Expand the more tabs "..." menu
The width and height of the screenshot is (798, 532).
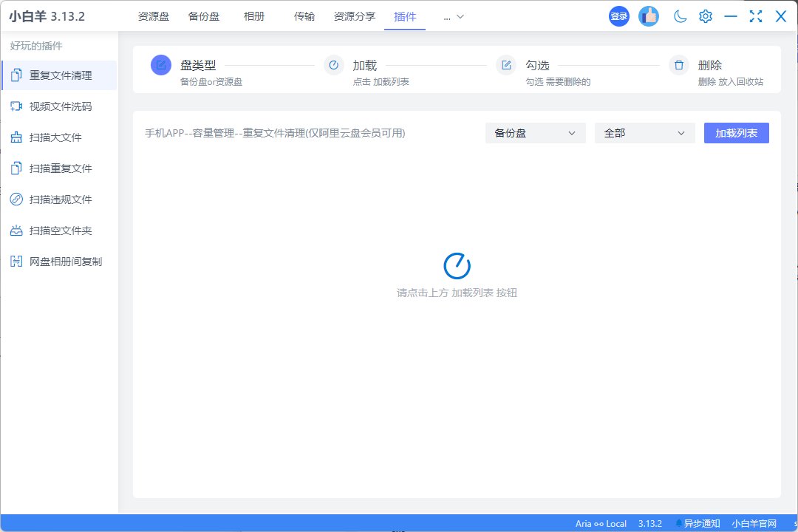[454, 16]
